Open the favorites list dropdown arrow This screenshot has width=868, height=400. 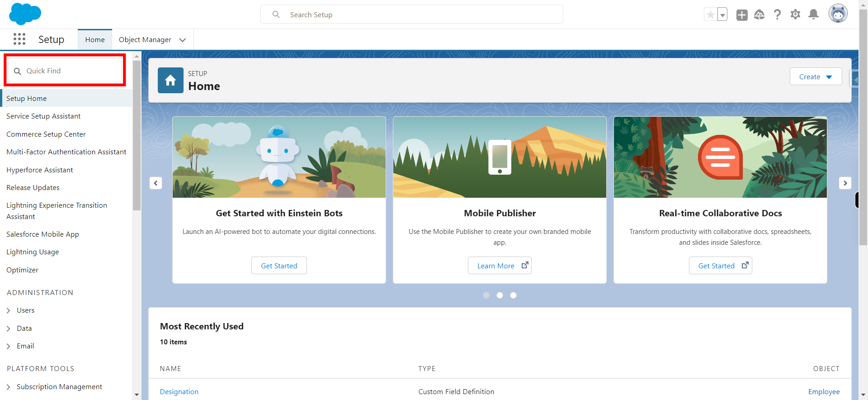(722, 14)
